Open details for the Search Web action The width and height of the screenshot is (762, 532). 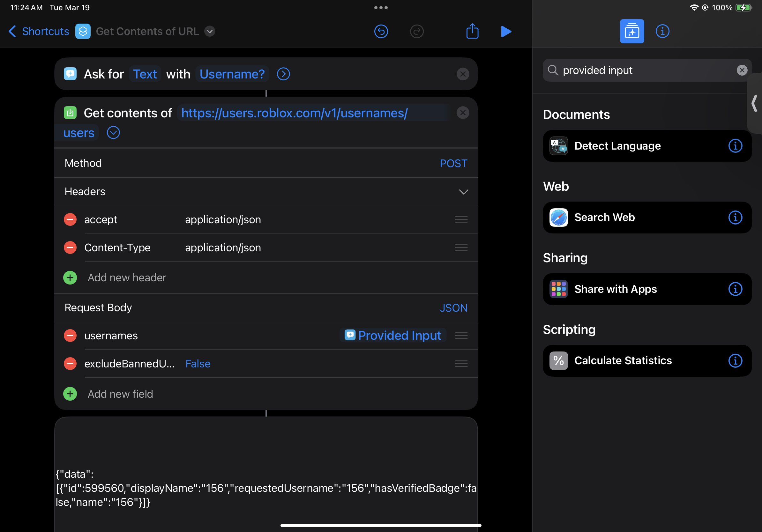736,218
